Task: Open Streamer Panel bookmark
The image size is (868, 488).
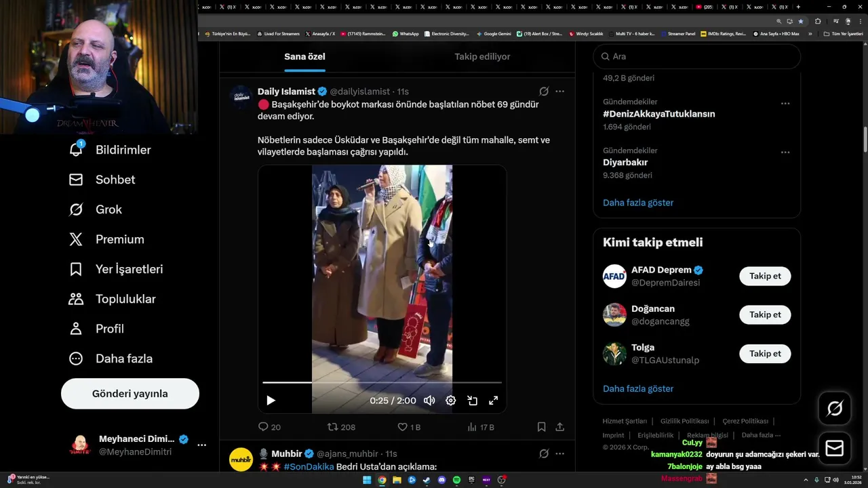Action: (677, 34)
